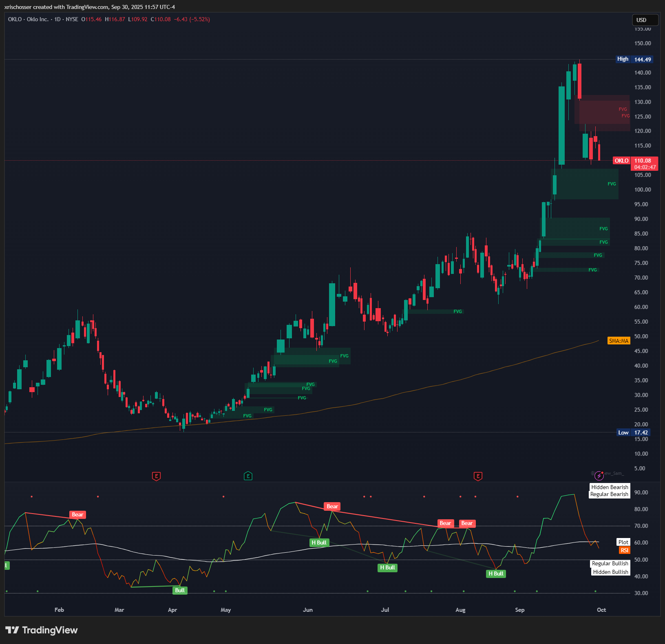
Task: Click the OKLO · Oklo Inc. symbol title
Action: click(28, 19)
